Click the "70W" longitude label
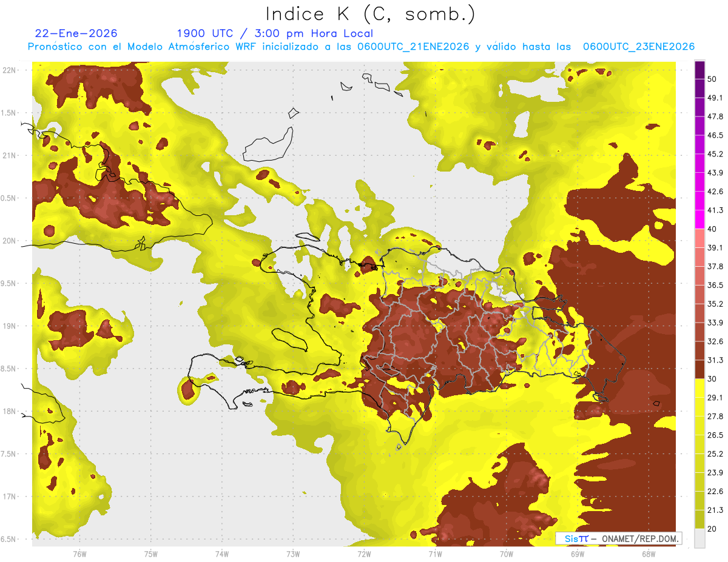The width and height of the screenshot is (728, 562). 506,554
